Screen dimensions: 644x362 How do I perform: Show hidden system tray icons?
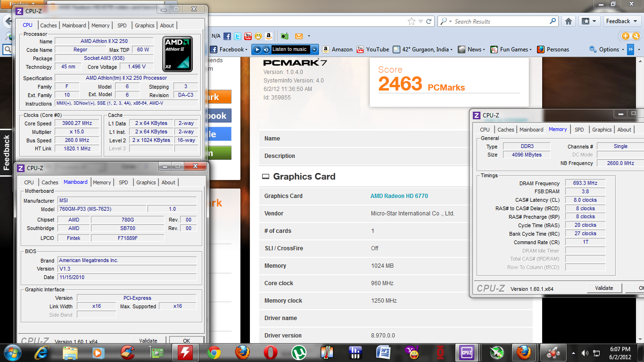(574, 353)
